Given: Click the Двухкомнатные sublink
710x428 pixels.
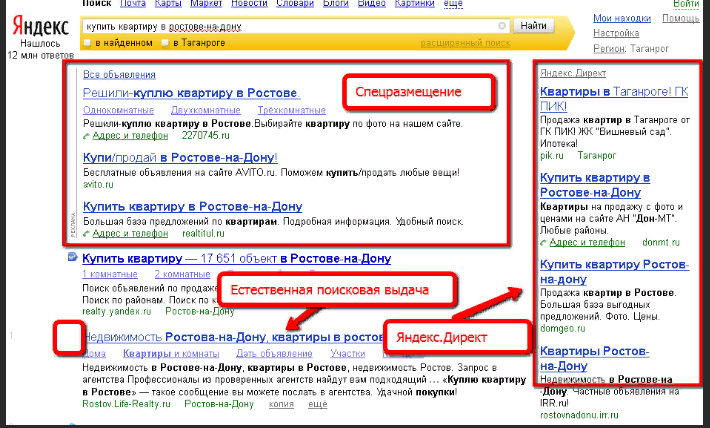Looking at the screenshot, I should coord(206,110).
